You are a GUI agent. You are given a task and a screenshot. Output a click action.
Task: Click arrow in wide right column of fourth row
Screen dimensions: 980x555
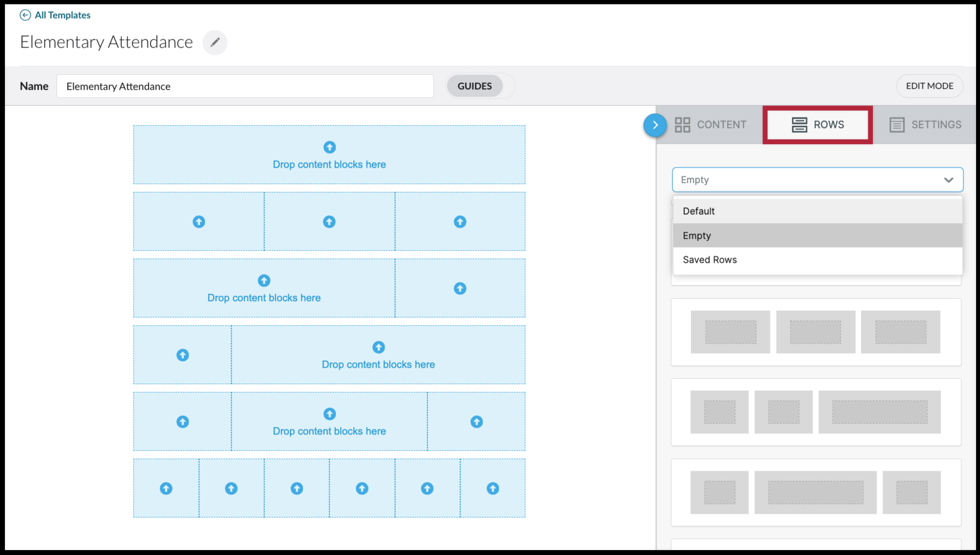coord(378,347)
